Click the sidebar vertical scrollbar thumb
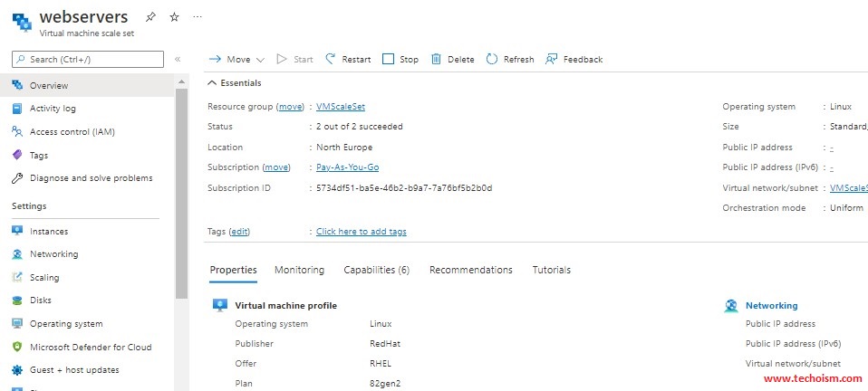 point(181,193)
